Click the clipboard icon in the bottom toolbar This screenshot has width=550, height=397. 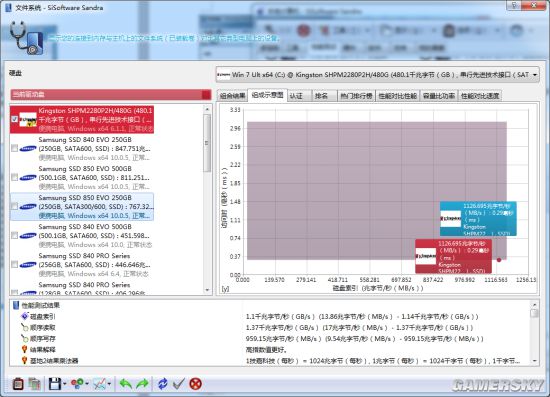coord(18,384)
